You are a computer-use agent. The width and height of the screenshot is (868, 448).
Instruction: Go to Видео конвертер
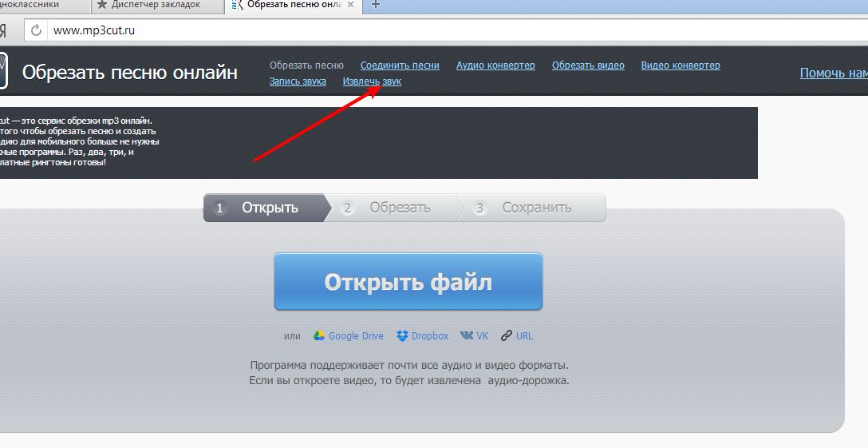click(x=681, y=65)
